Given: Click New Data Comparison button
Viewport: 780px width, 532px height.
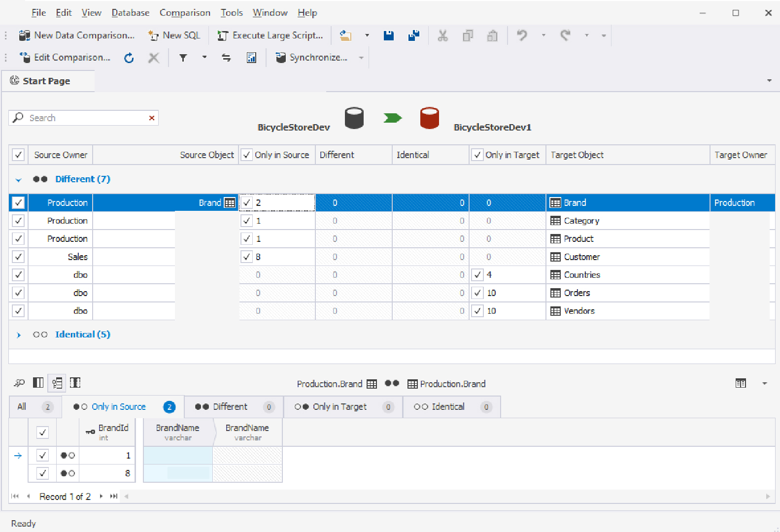Looking at the screenshot, I should point(77,35).
